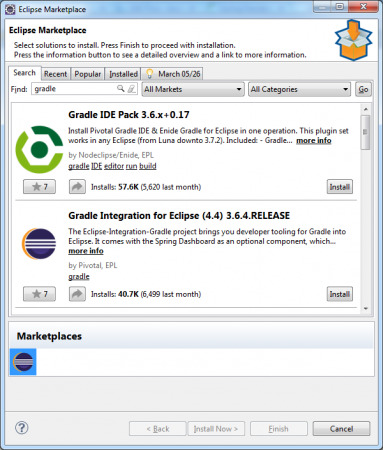This screenshot has width=383, height=450.
Task: Click the Gradle Integration for Eclipse title
Action: pyautogui.click(x=179, y=216)
